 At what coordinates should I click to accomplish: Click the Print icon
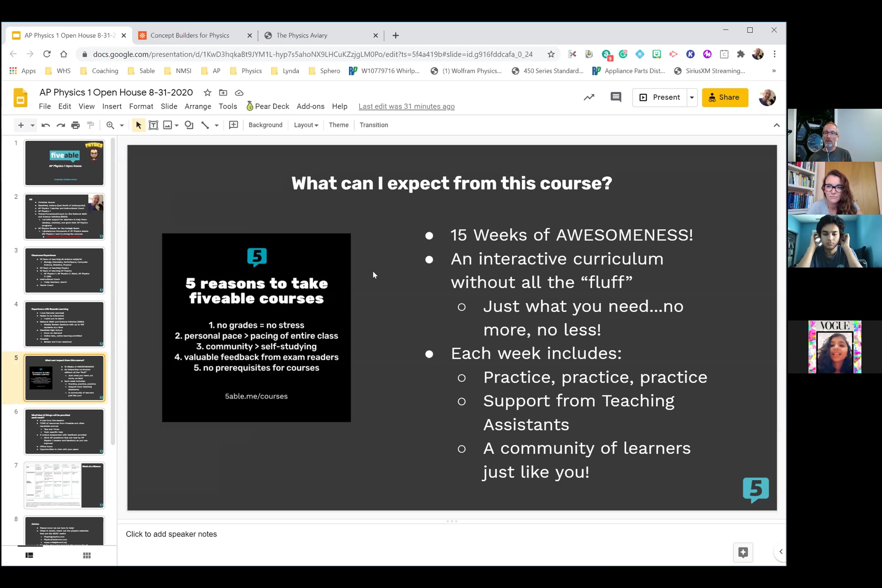pyautogui.click(x=75, y=125)
